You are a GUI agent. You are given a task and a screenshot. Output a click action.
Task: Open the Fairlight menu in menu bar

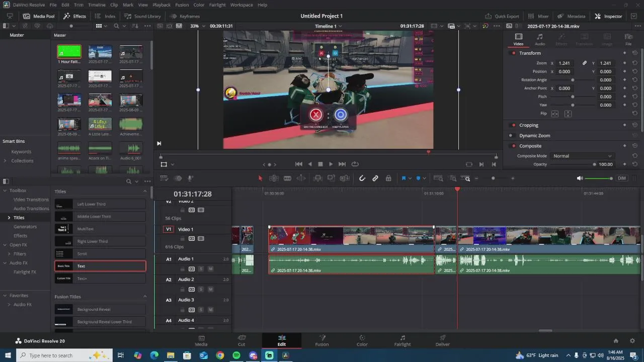[217, 5]
